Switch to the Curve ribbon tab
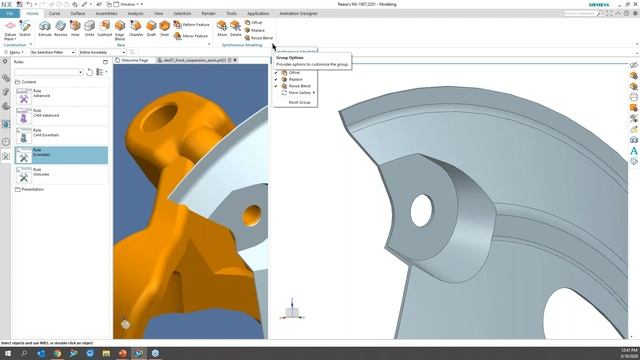Screen dimensions: 640x360 click(x=54, y=13)
